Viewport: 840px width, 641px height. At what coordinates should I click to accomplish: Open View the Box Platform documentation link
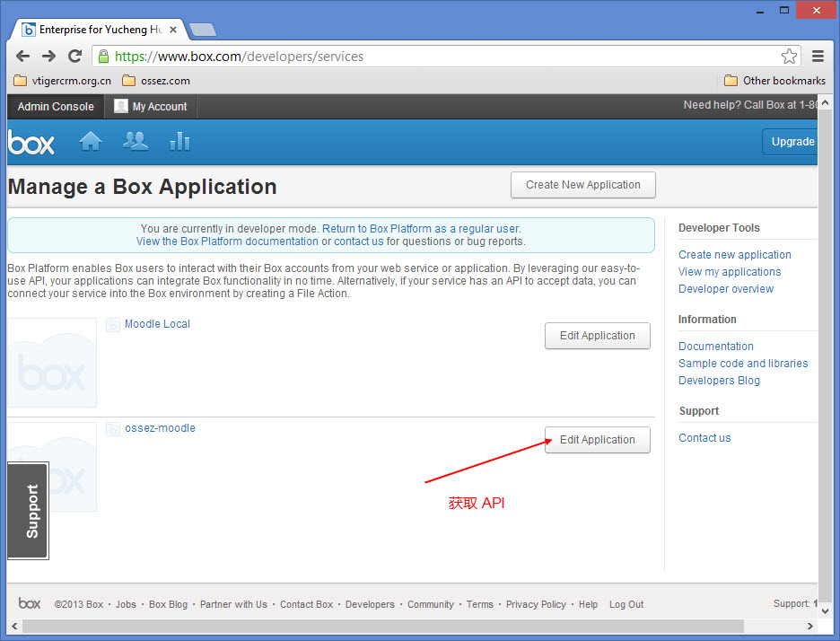coord(227,241)
